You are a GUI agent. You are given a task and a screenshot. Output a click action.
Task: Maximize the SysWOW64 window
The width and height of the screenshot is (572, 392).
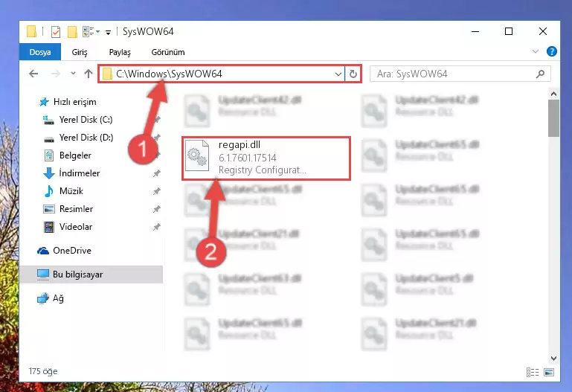click(509, 32)
